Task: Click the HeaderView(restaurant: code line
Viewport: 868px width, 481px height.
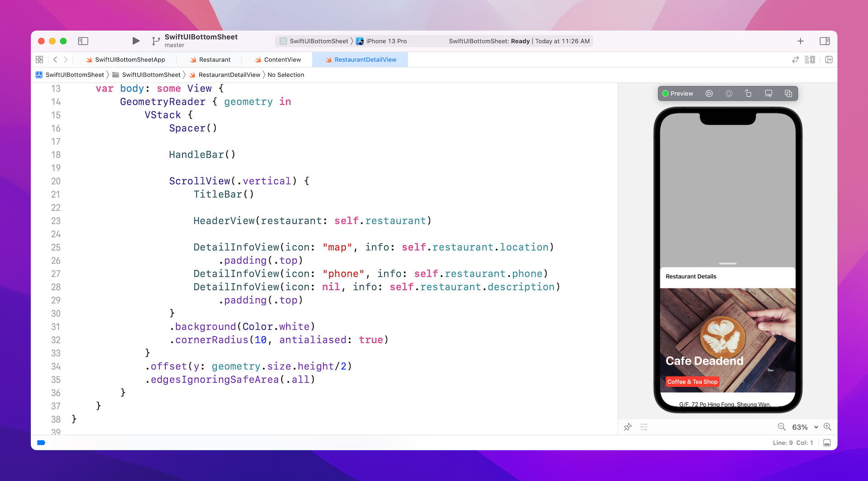Action: (x=312, y=221)
